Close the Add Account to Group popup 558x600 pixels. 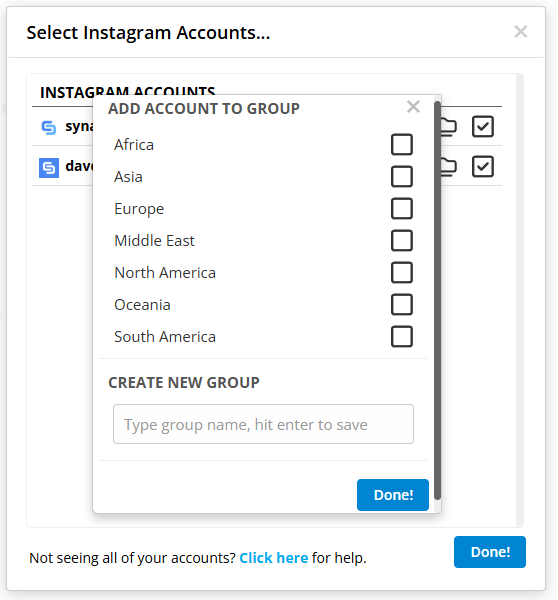(413, 107)
